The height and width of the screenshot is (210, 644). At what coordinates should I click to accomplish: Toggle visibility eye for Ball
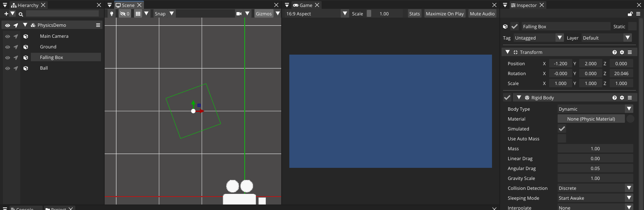tap(7, 68)
